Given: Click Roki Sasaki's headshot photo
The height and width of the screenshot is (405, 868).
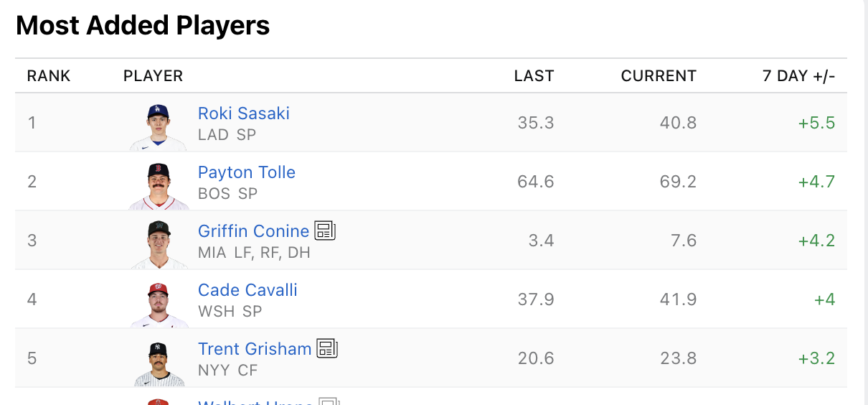Looking at the screenshot, I should coord(159,127).
